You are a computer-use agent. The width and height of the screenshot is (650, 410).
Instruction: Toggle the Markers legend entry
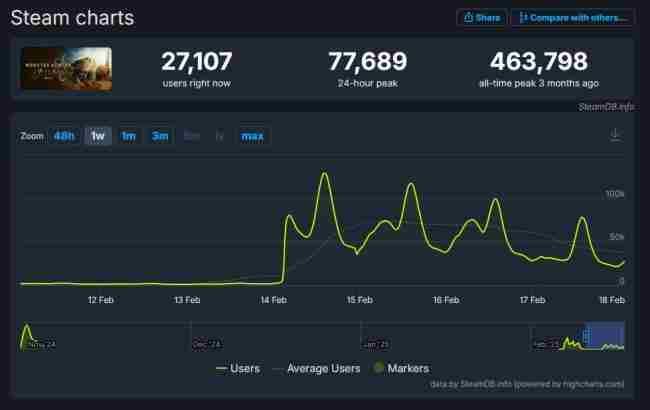(x=401, y=368)
